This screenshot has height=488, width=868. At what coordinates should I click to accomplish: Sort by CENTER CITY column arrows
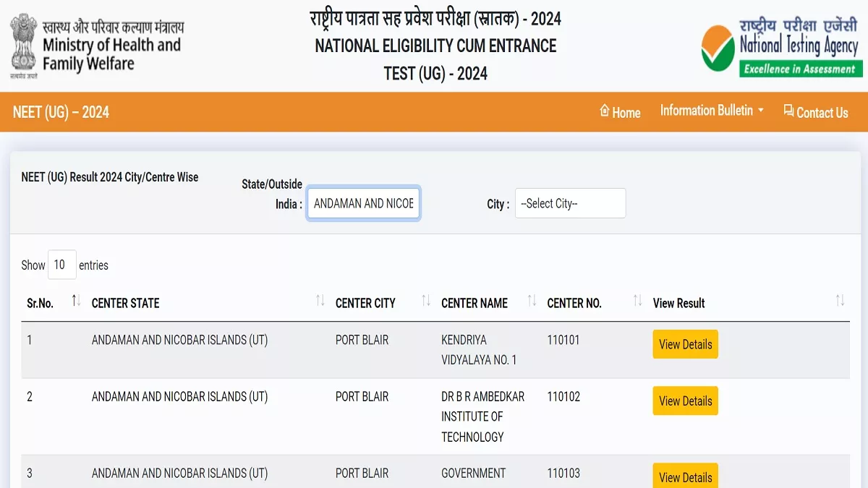pyautogui.click(x=426, y=301)
